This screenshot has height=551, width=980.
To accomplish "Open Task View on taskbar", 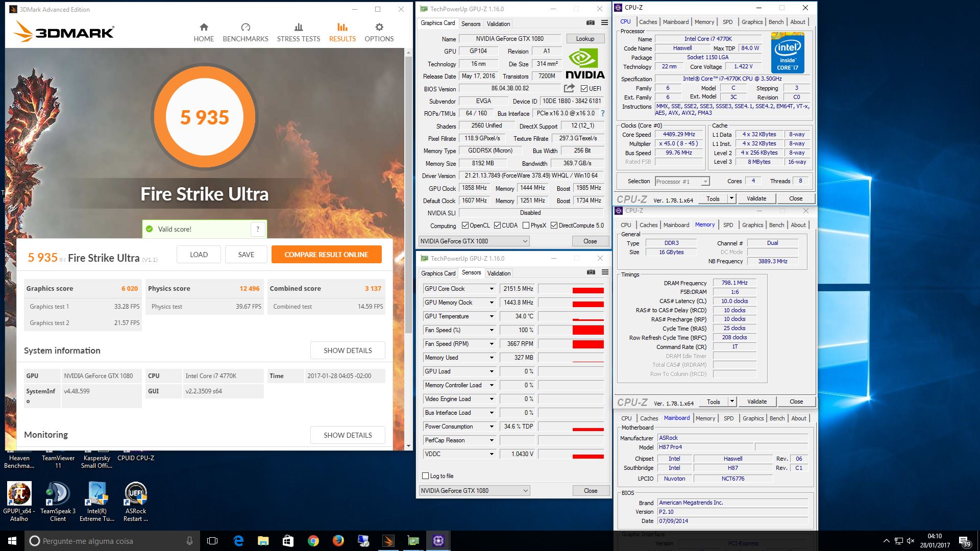I will pyautogui.click(x=212, y=541).
